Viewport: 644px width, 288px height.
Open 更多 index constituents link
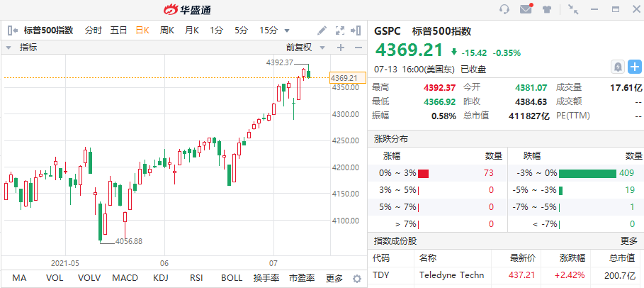coord(629,241)
